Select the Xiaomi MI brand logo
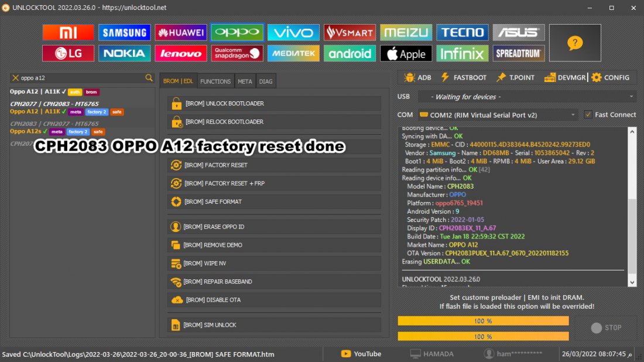The image size is (644, 362). pos(68,32)
